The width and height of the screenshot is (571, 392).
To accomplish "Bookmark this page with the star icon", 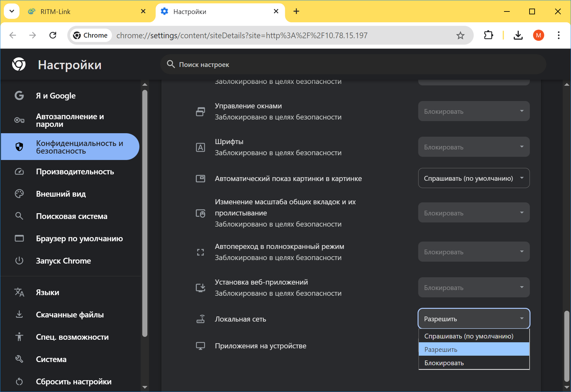I will click(460, 35).
